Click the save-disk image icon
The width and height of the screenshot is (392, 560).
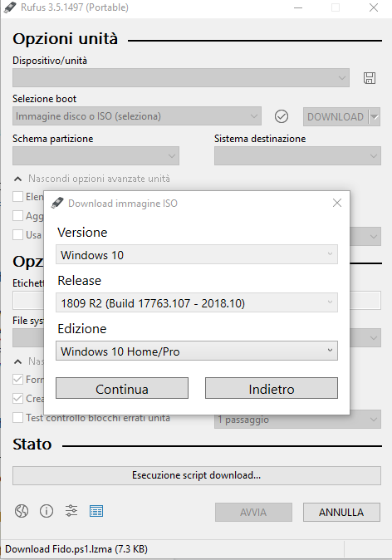pos(370,78)
